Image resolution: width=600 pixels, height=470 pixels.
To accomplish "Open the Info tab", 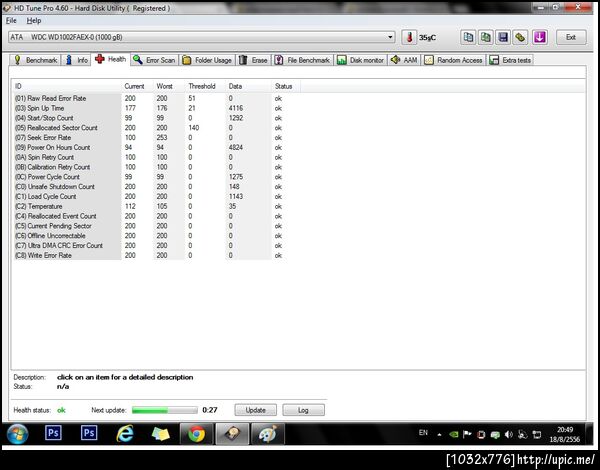I will click(x=77, y=60).
